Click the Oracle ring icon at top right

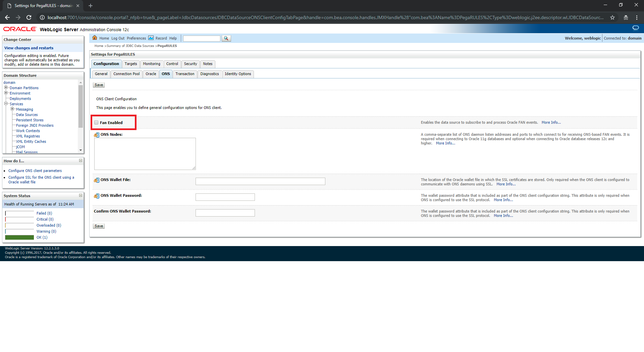click(636, 28)
